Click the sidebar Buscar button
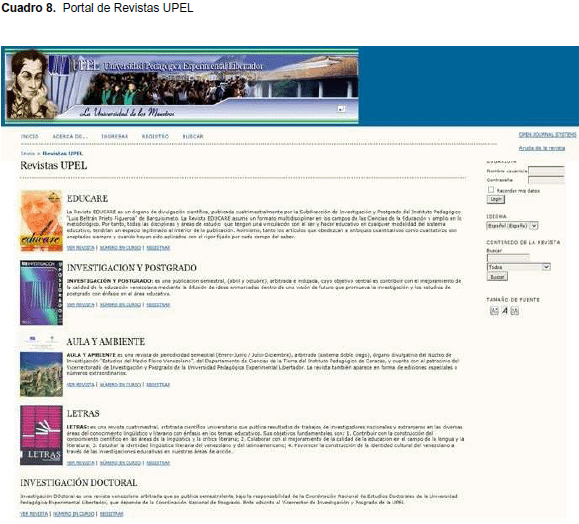Image resolution: width=579 pixels, height=524 pixels. coord(497,277)
